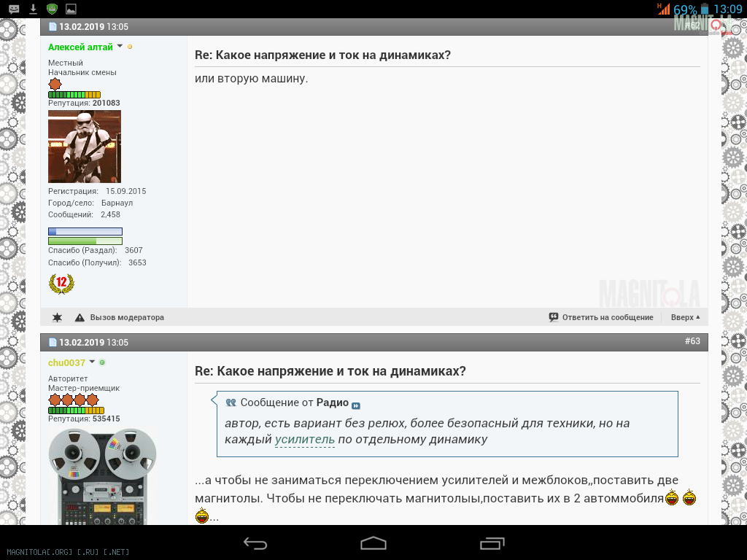Click Вызов модератора to report the post

pos(126,318)
